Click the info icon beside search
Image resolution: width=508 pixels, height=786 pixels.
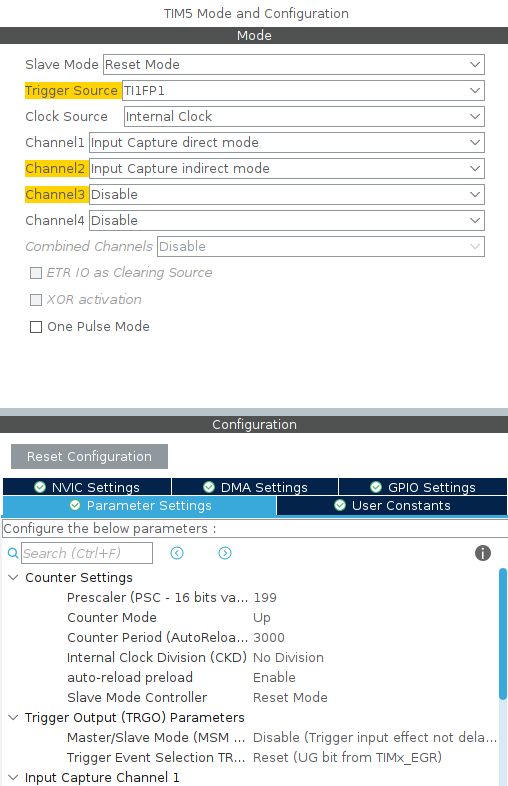[482, 553]
